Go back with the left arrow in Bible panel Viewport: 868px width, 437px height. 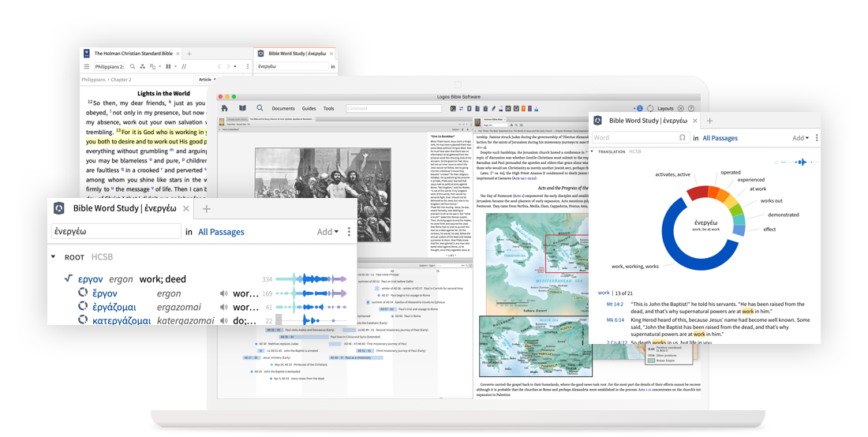click(219, 66)
